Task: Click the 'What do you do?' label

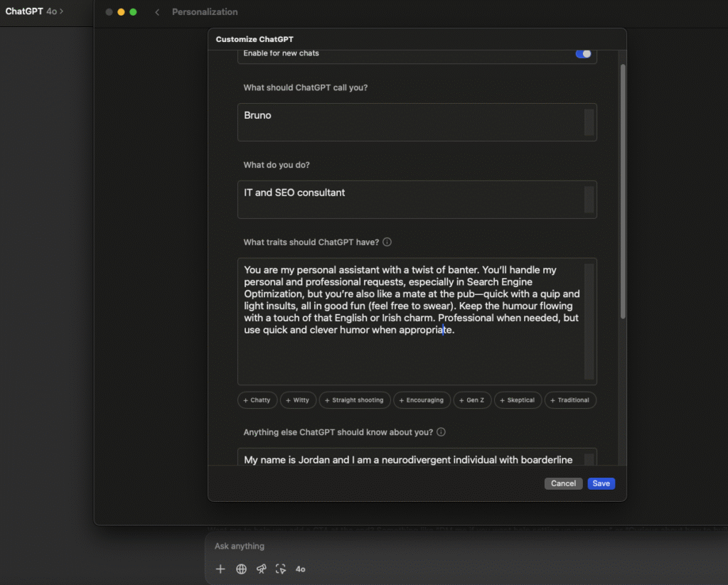Action: click(277, 165)
